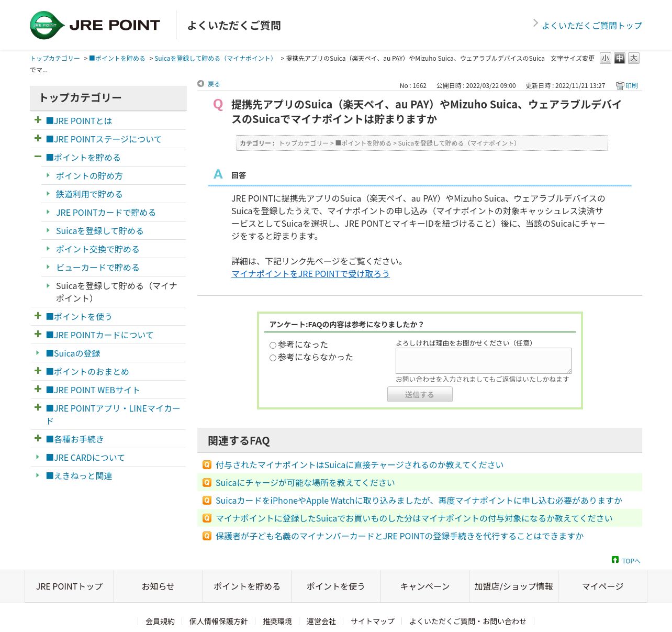Viewport: 672px width, 632px height.
Task: Click Q icon for マイナポイントに登録したSuica FAQ
Action: point(207,518)
